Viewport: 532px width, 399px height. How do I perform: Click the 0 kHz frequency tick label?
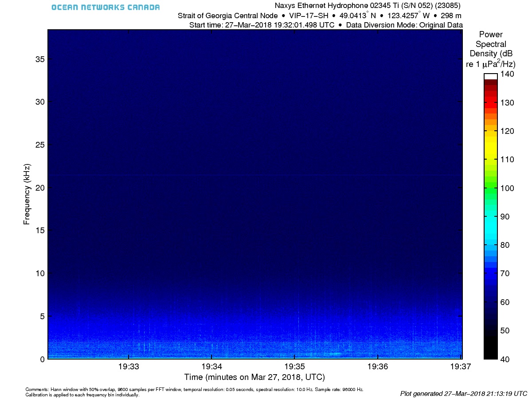click(x=42, y=359)
